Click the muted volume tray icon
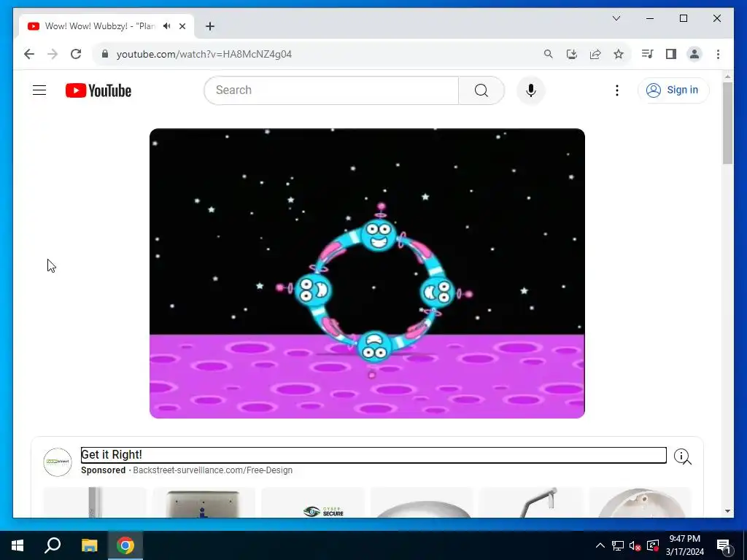Image resolution: width=747 pixels, height=560 pixels. pos(635,545)
